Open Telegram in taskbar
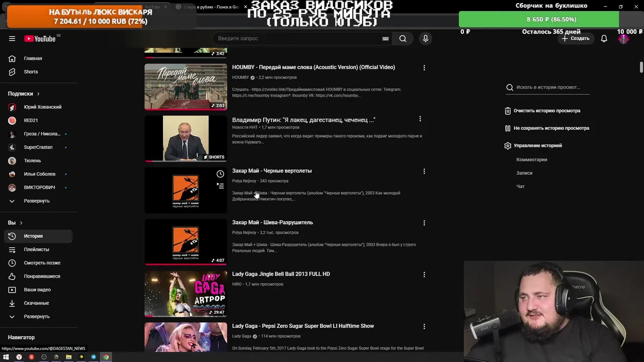This screenshot has width=644, height=362. (x=94, y=357)
